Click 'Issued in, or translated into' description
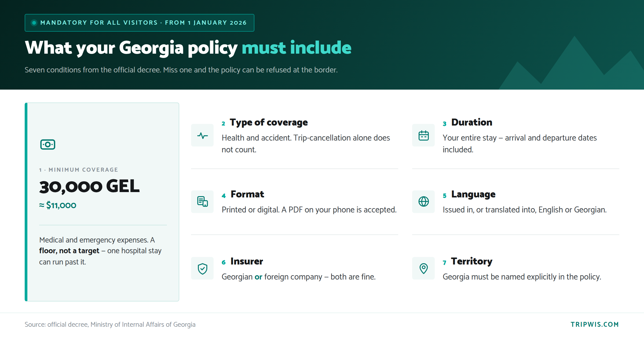The image size is (644, 338). pos(525,210)
